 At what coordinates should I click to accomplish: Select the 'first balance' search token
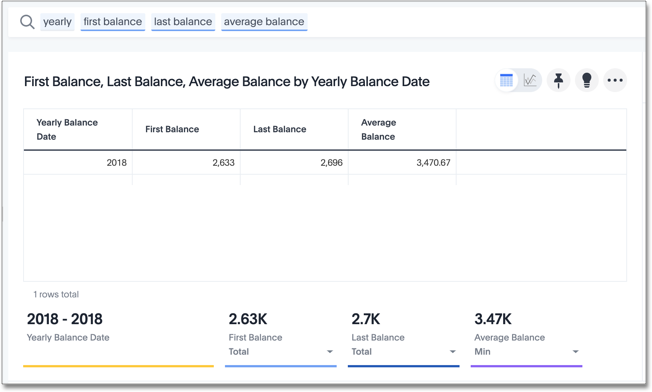point(113,22)
